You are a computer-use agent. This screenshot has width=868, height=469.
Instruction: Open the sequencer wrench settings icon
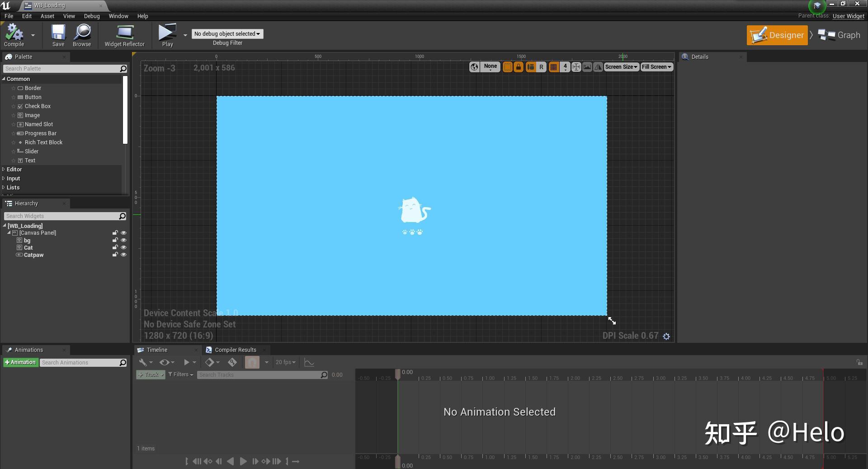tap(143, 362)
